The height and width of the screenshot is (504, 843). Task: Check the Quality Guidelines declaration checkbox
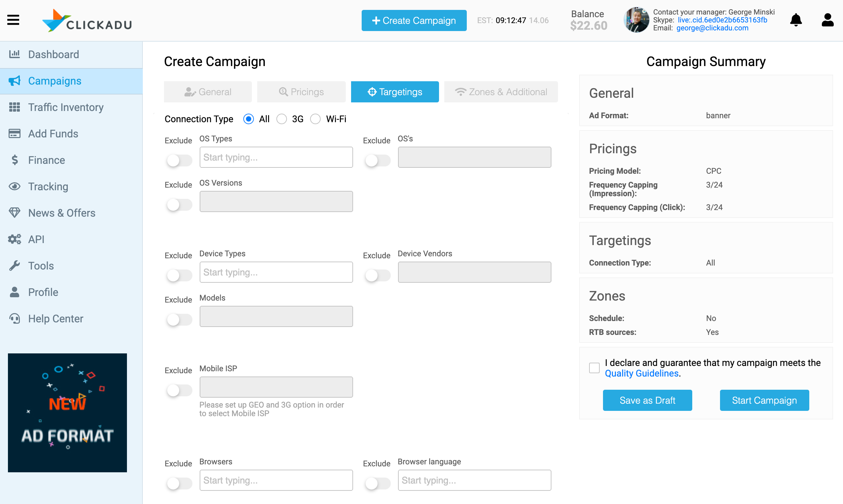click(x=594, y=368)
